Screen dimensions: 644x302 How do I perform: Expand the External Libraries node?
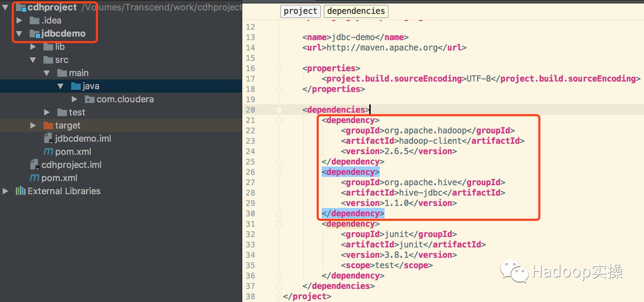[5, 191]
